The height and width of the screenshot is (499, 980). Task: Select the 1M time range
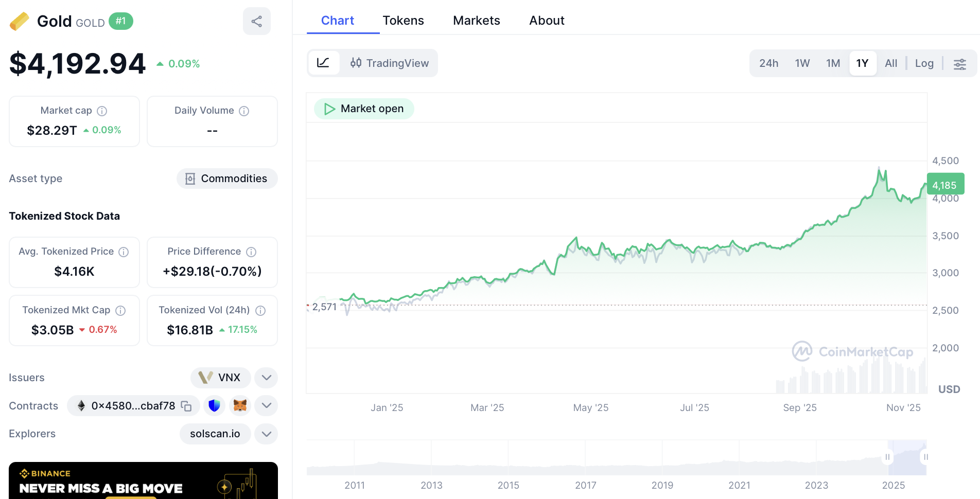[x=833, y=63]
